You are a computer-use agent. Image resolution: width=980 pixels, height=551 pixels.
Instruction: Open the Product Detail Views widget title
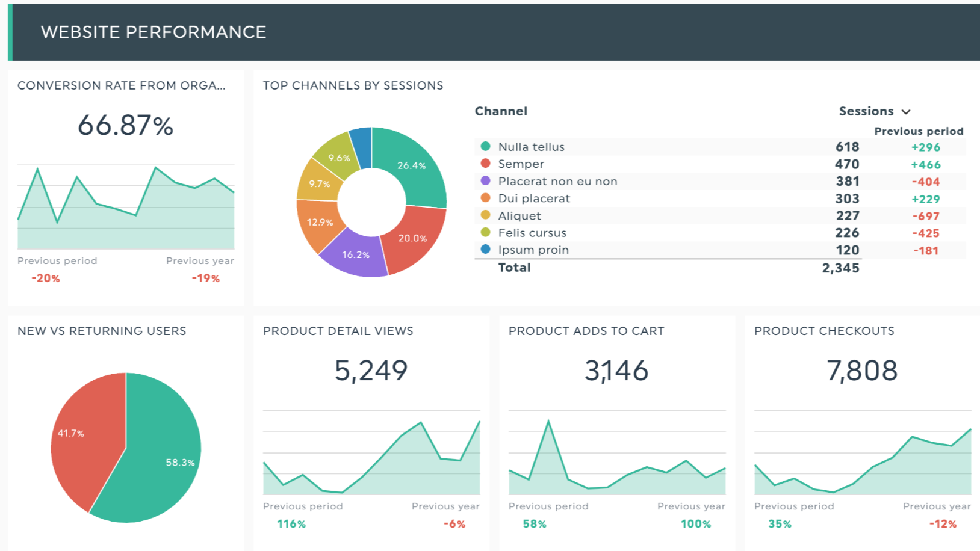click(338, 331)
